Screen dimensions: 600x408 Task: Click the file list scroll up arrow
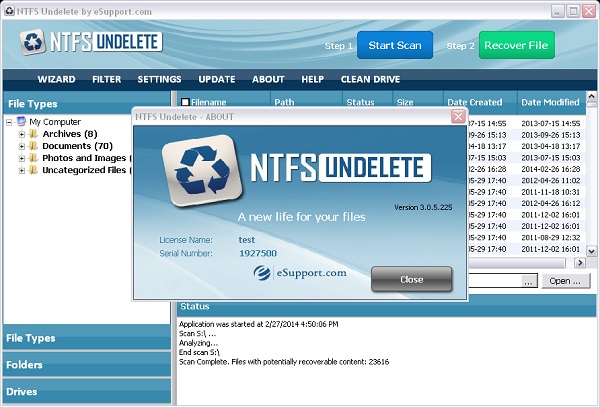pos(592,96)
